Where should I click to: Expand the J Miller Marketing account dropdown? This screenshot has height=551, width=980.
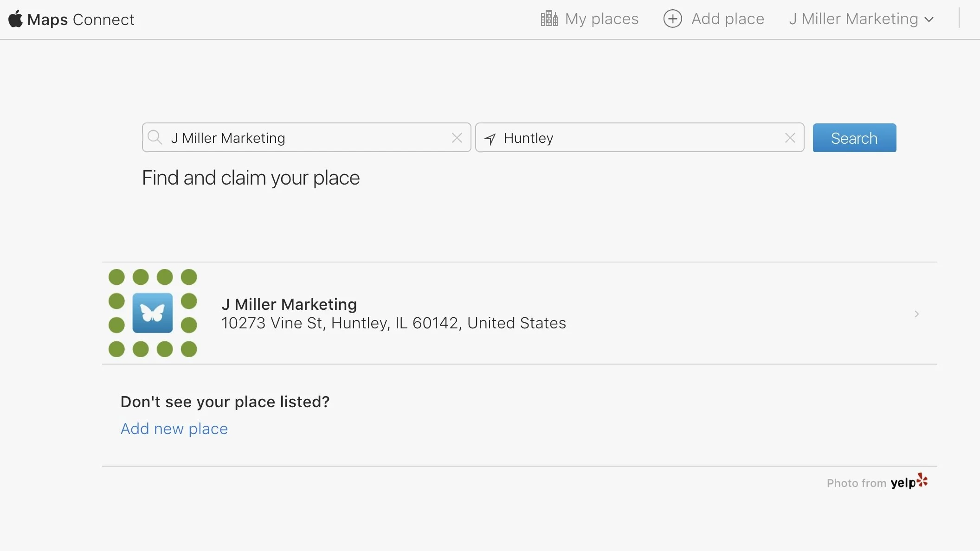(861, 19)
